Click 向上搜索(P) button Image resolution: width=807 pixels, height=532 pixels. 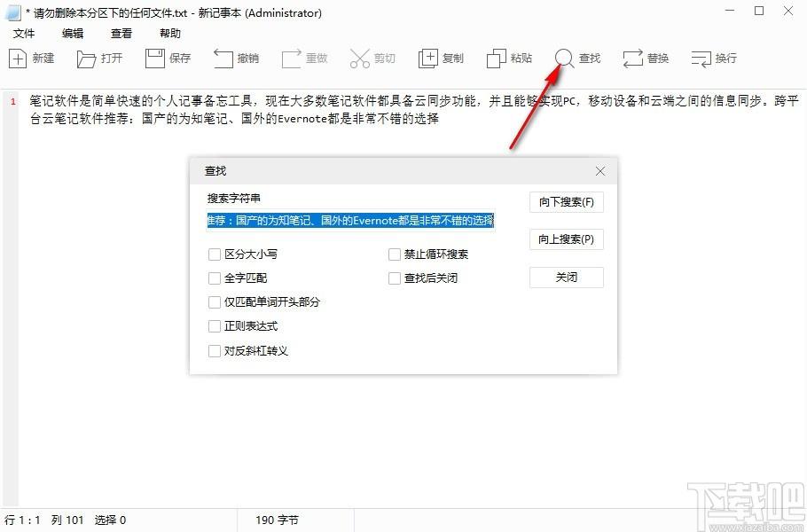tap(566, 239)
